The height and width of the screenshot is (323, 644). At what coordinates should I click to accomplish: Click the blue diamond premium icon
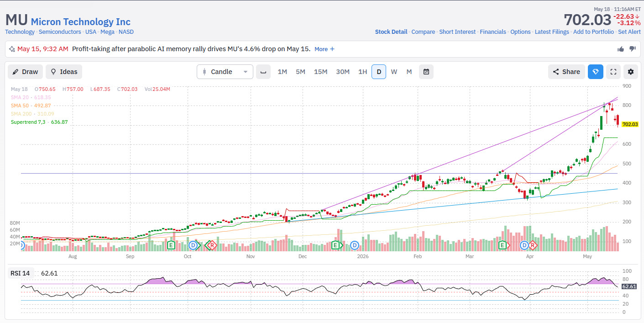point(596,72)
